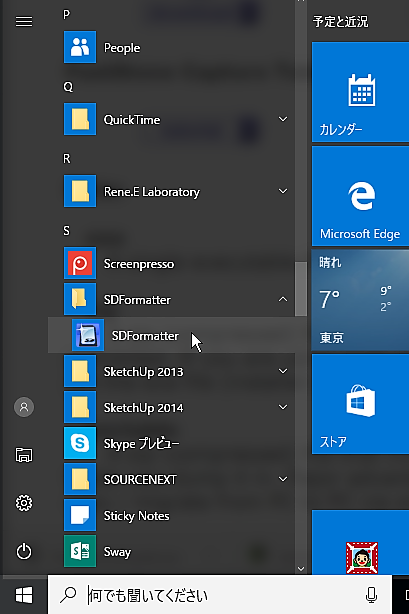
Task: Launch Sway via its green icon
Action: pos(80,552)
